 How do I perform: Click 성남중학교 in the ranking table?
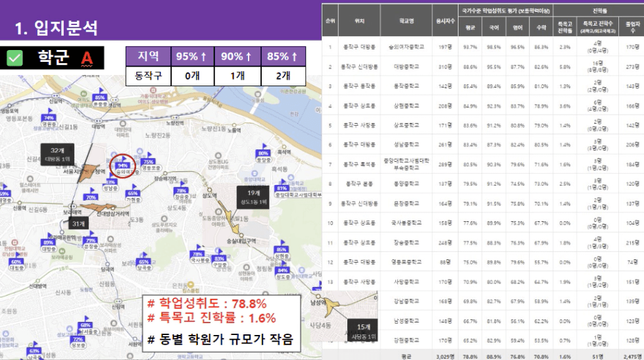(x=406, y=145)
